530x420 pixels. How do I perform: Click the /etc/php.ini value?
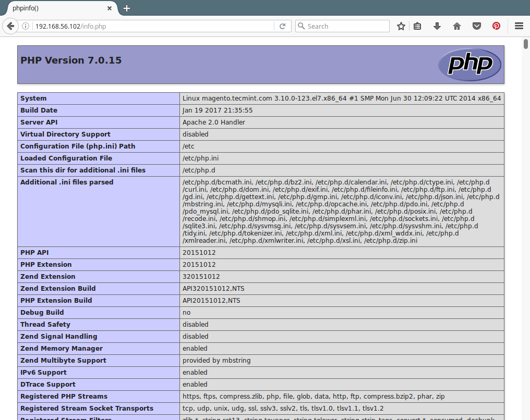point(201,158)
